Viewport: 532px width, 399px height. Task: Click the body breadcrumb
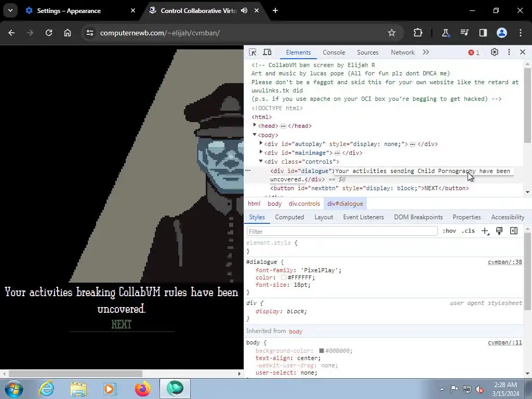(x=274, y=204)
